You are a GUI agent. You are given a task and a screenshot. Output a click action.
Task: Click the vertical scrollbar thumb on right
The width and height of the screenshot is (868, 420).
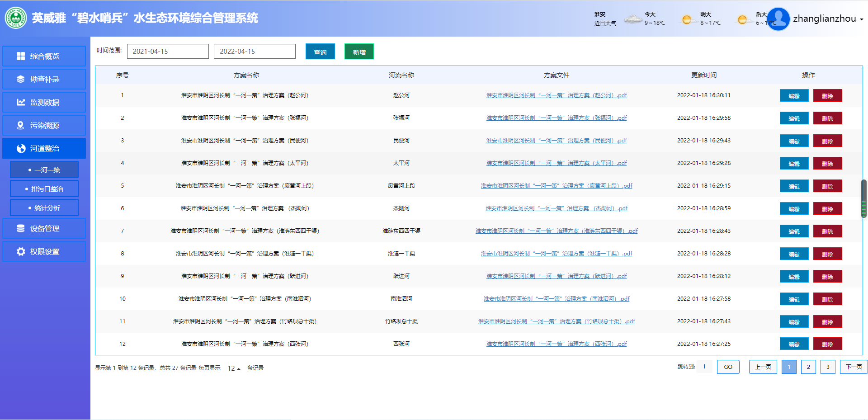(x=863, y=199)
